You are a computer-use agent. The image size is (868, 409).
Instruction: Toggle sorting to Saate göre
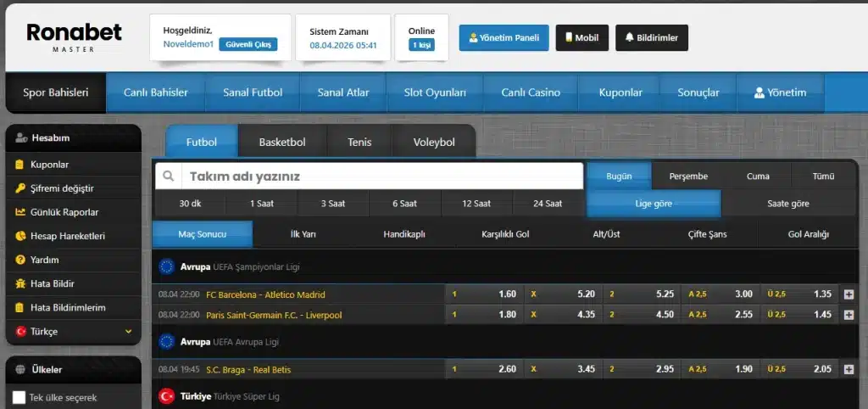[787, 204]
